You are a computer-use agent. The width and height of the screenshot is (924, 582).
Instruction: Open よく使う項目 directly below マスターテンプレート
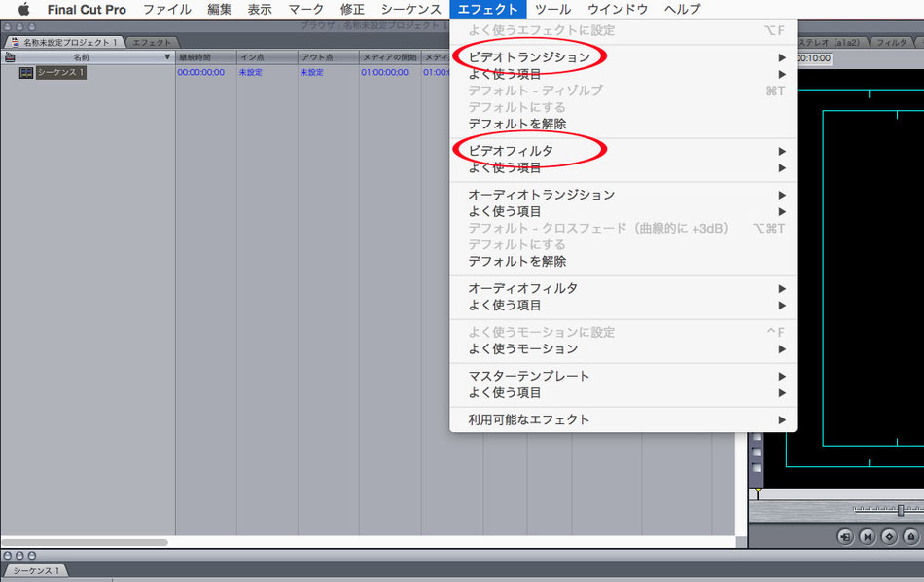click(x=623, y=393)
